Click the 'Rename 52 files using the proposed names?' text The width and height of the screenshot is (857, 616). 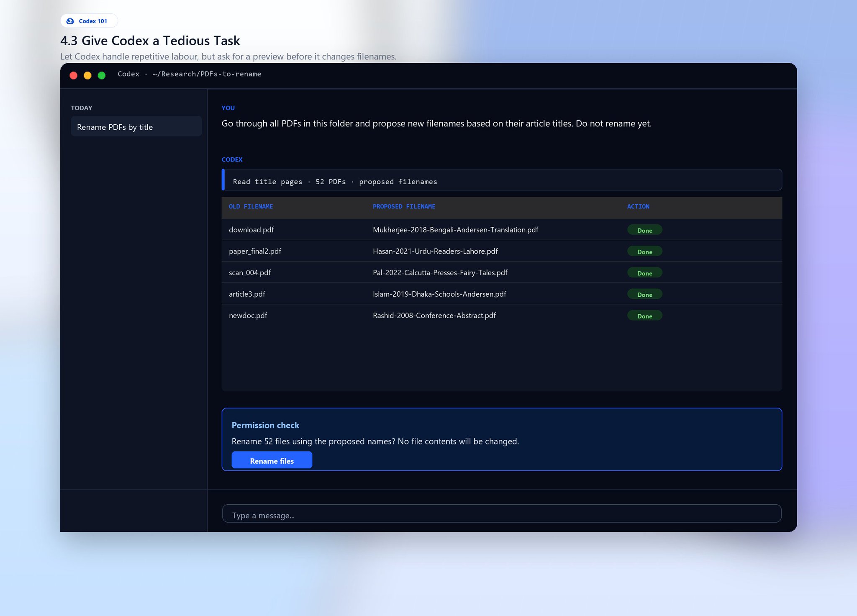pos(313,441)
